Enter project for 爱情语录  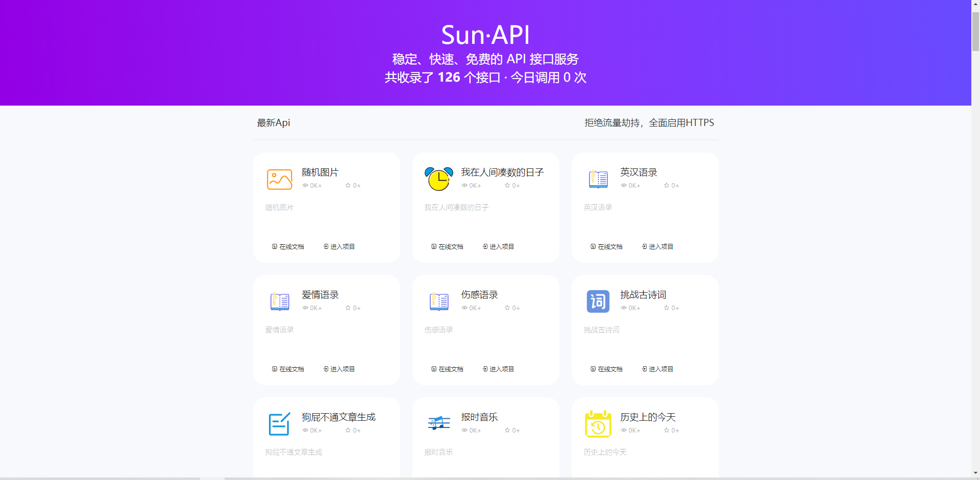(x=339, y=369)
